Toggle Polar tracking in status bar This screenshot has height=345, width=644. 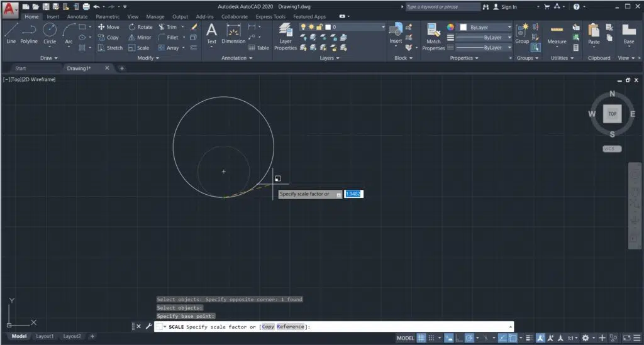(469, 338)
